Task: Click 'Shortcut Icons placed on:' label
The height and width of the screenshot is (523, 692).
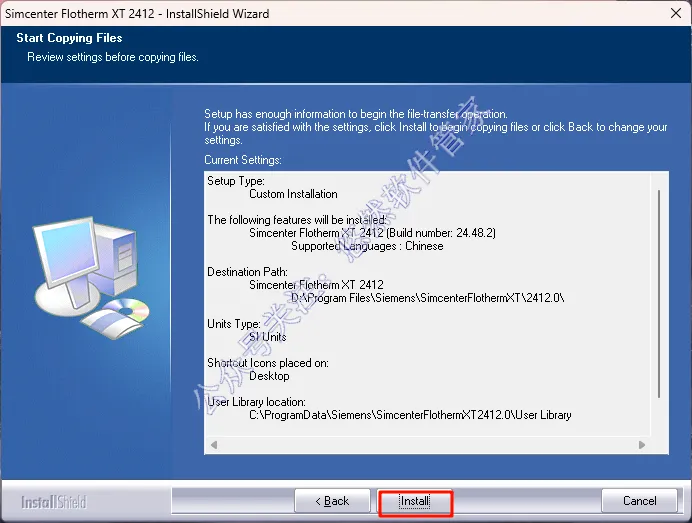Action: [267, 363]
